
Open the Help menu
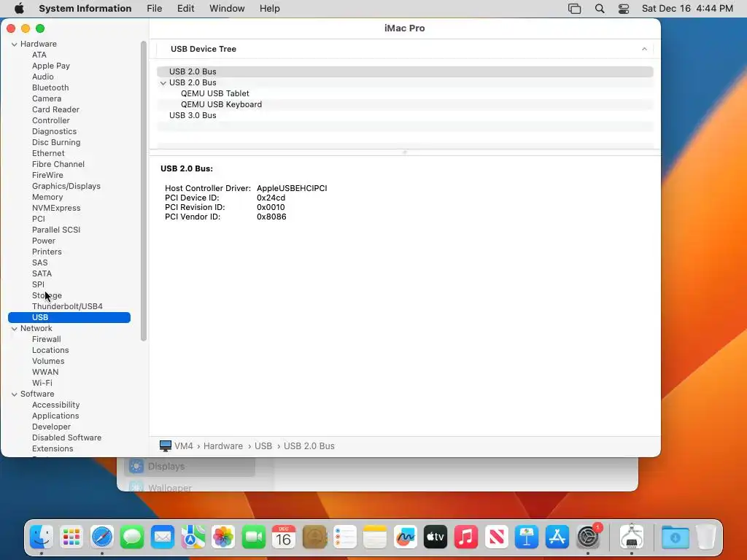pos(270,9)
